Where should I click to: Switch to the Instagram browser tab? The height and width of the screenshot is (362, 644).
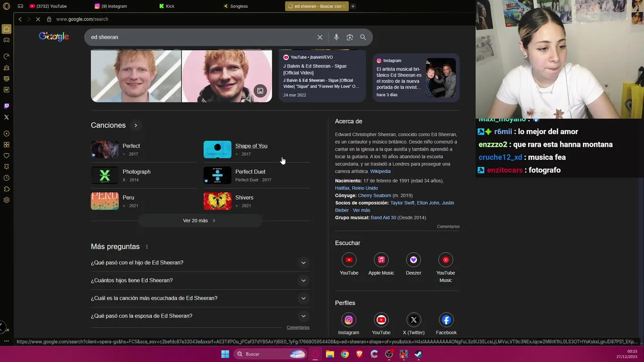coord(114,6)
